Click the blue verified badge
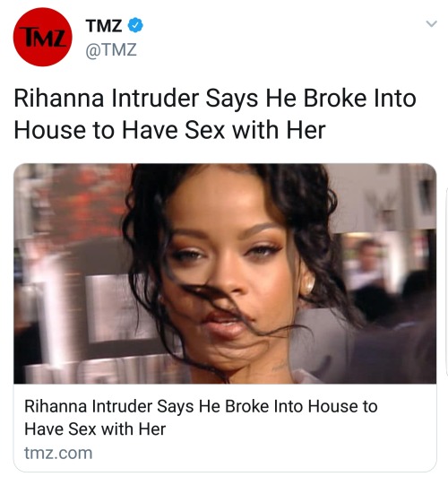Image resolution: width=448 pixels, height=485 pixels. coord(135,25)
